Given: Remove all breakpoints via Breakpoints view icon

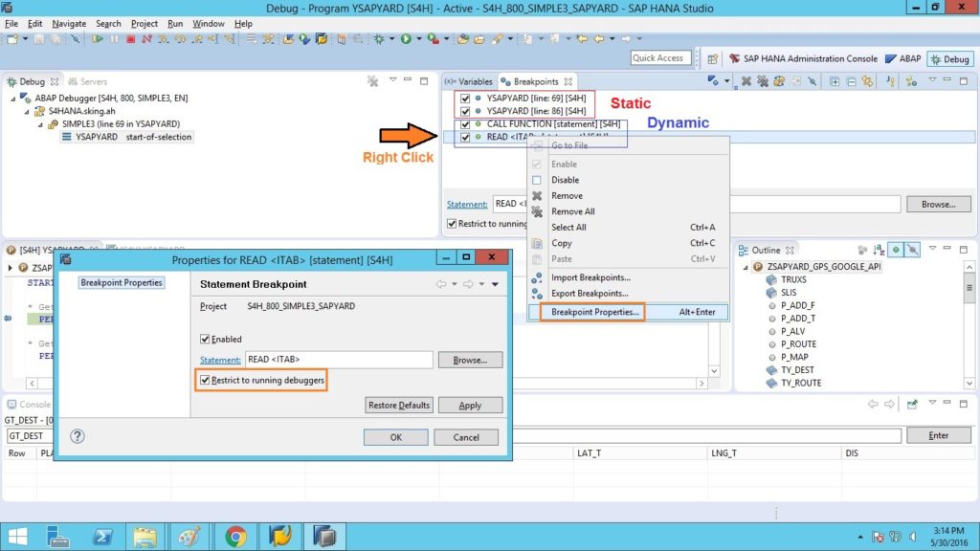Looking at the screenshot, I should (761, 81).
